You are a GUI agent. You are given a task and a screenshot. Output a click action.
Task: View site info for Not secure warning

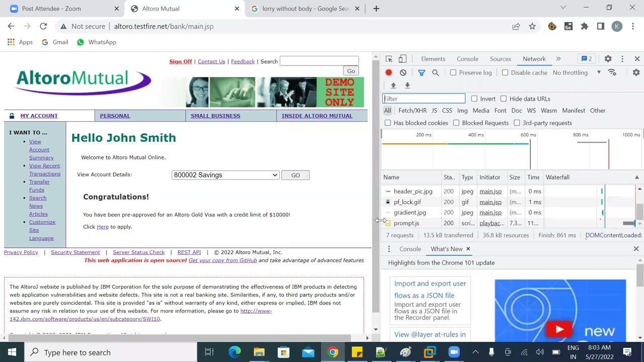point(83,26)
